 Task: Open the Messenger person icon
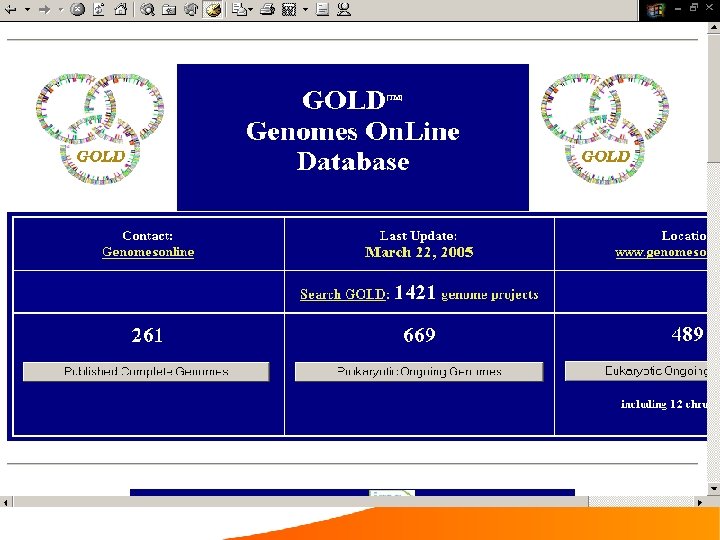[344, 9]
